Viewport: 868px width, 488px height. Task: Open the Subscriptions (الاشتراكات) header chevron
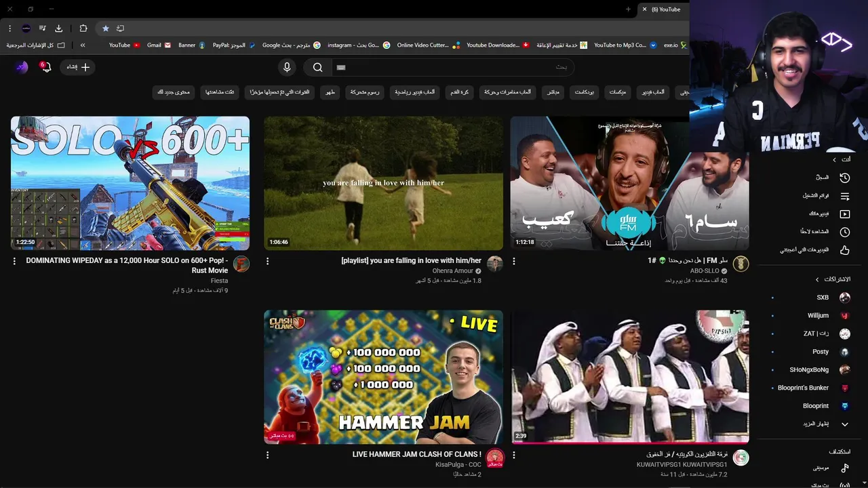click(816, 279)
